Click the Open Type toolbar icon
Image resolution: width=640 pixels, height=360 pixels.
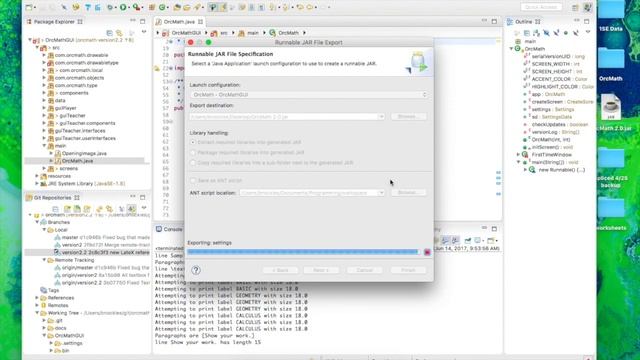point(177,7)
